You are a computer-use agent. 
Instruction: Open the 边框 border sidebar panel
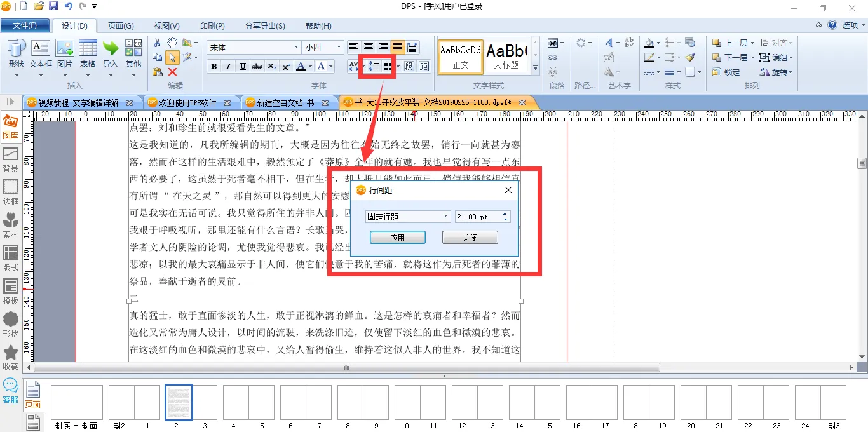coord(11,193)
